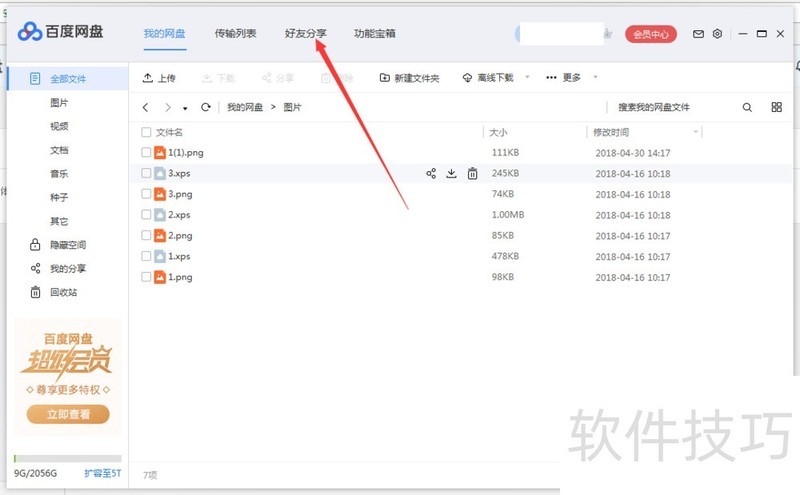The height and width of the screenshot is (495, 800).
Task: Click the upload arrow icon beside 上传
Action: (147, 78)
